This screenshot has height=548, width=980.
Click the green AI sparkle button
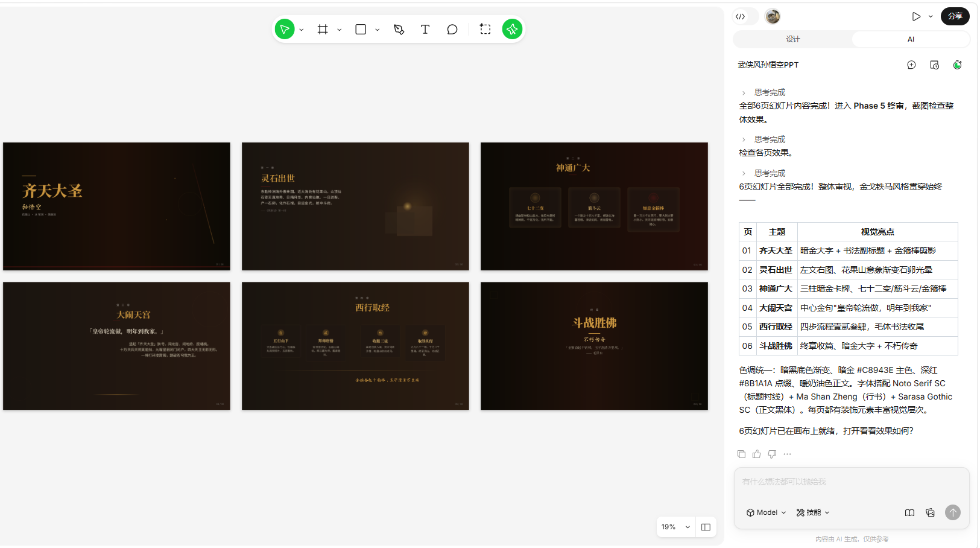point(512,29)
